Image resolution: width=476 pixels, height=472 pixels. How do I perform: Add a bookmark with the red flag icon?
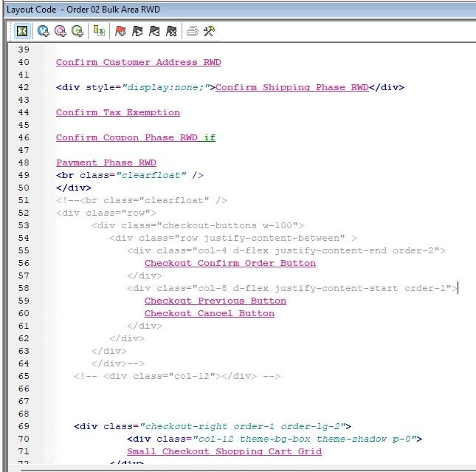tap(120, 31)
